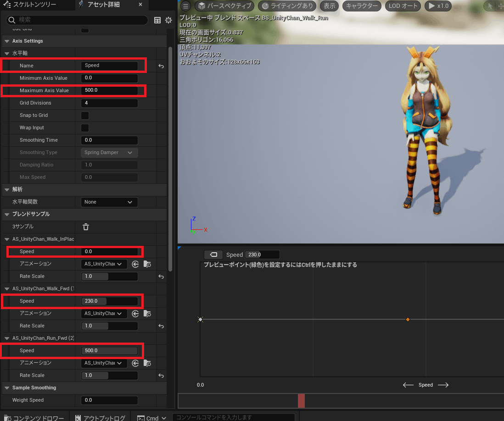Switch to the アセット詳細 tab
This screenshot has width=504, height=421.
[103, 5]
